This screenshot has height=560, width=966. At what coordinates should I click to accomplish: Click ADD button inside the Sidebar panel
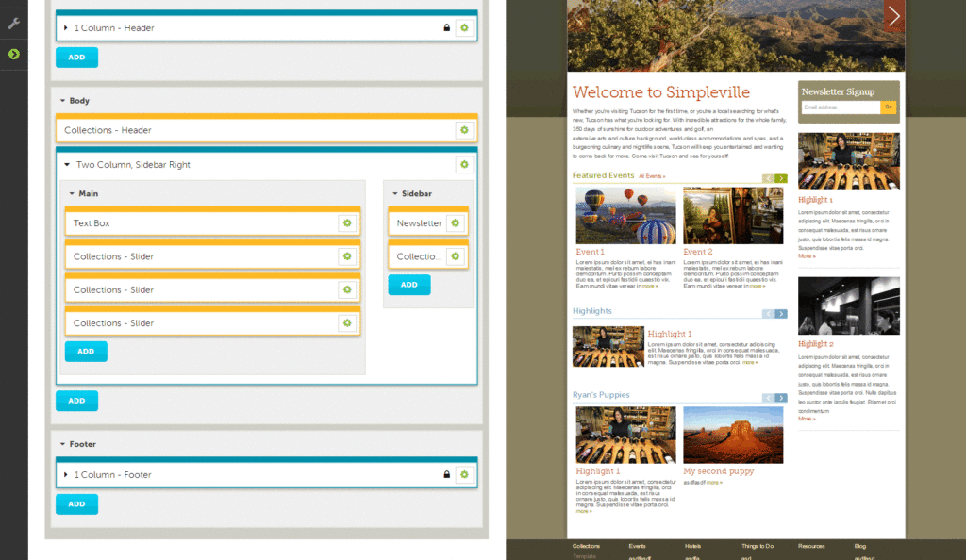point(408,285)
